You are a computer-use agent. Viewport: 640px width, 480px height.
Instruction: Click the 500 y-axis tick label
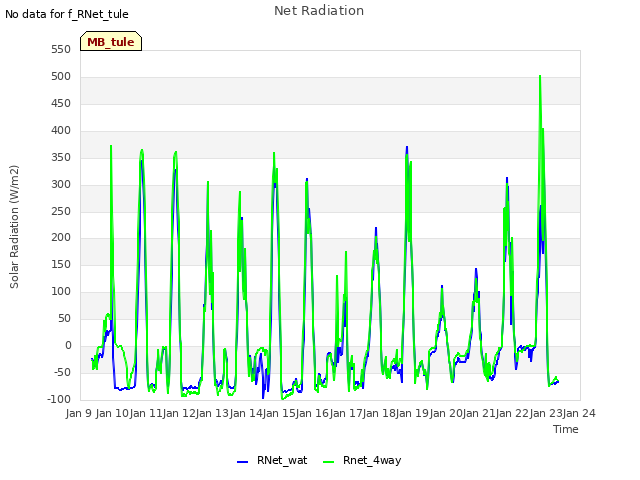point(61,76)
